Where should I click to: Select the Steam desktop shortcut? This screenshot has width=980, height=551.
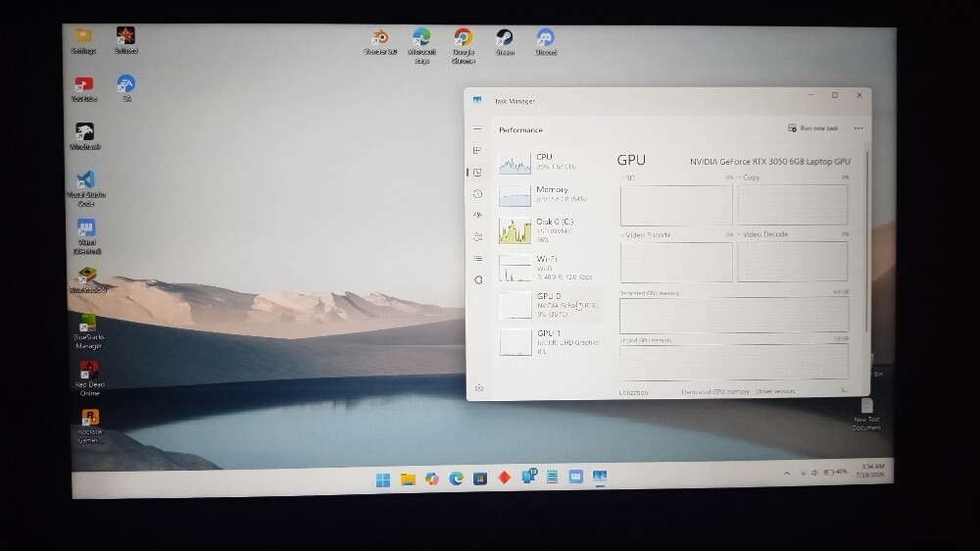[x=505, y=42]
